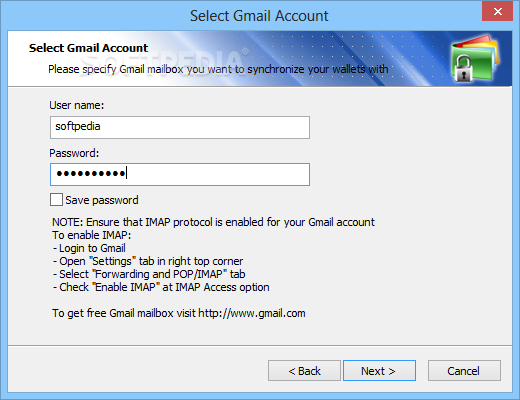Close the Select Gmail Account dialog

[497, 11]
